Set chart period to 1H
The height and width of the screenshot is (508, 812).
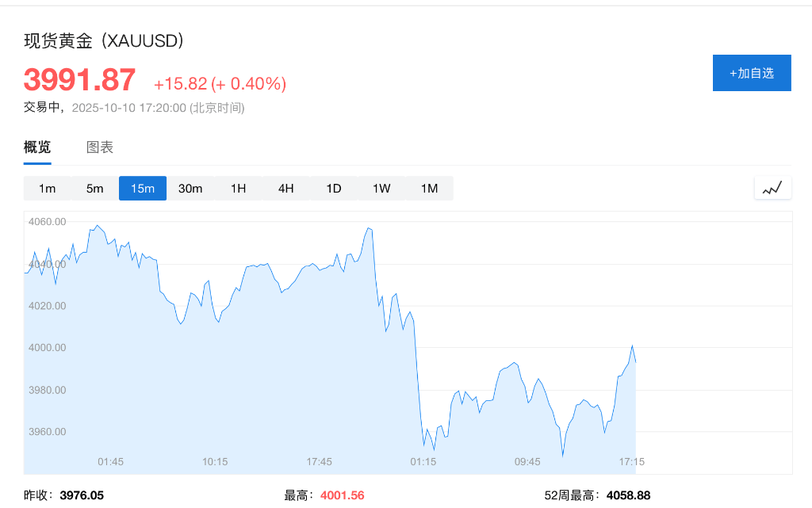(239, 189)
